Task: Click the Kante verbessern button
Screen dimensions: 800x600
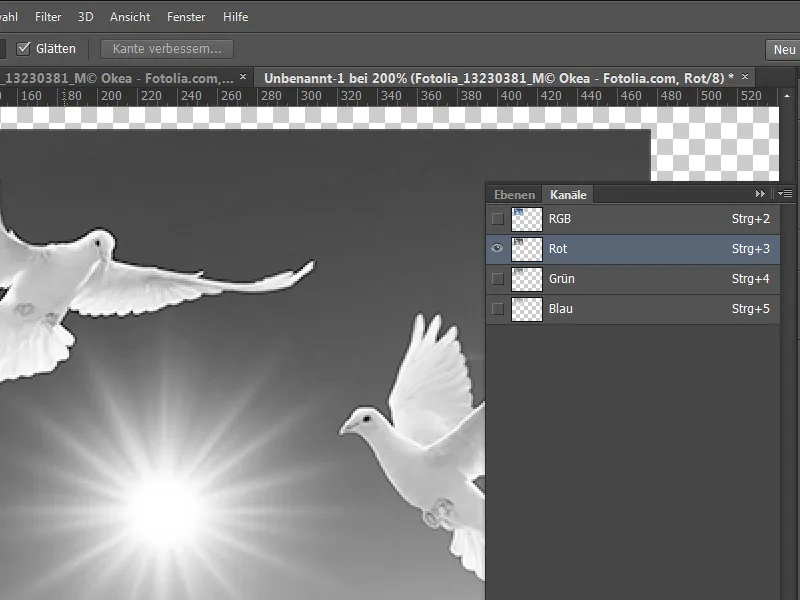Action: tap(167, 49)
